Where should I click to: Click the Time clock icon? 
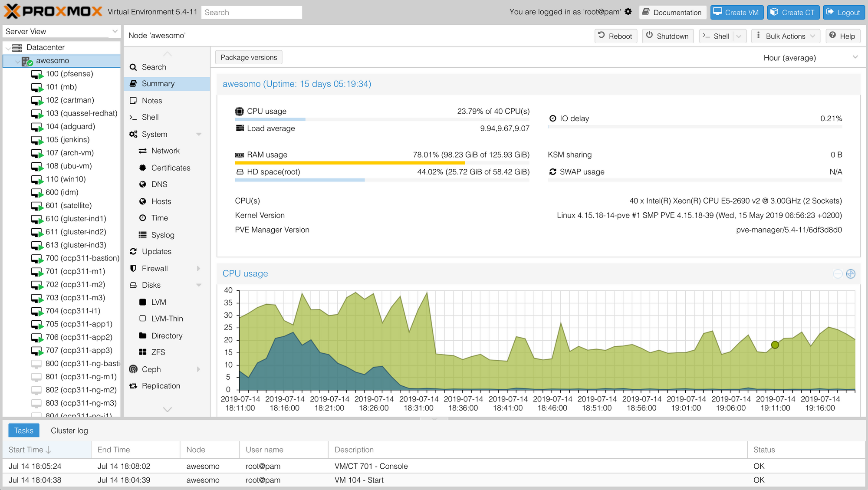142,218
